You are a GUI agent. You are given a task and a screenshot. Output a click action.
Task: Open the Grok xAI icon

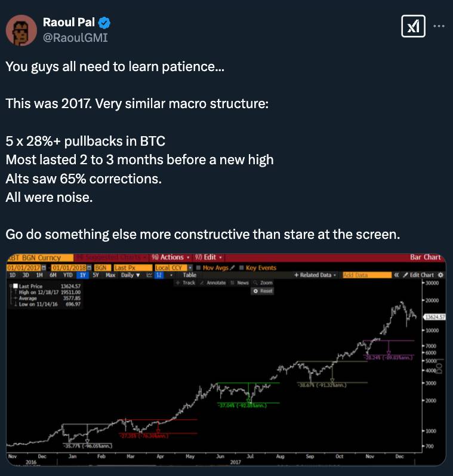413,26
